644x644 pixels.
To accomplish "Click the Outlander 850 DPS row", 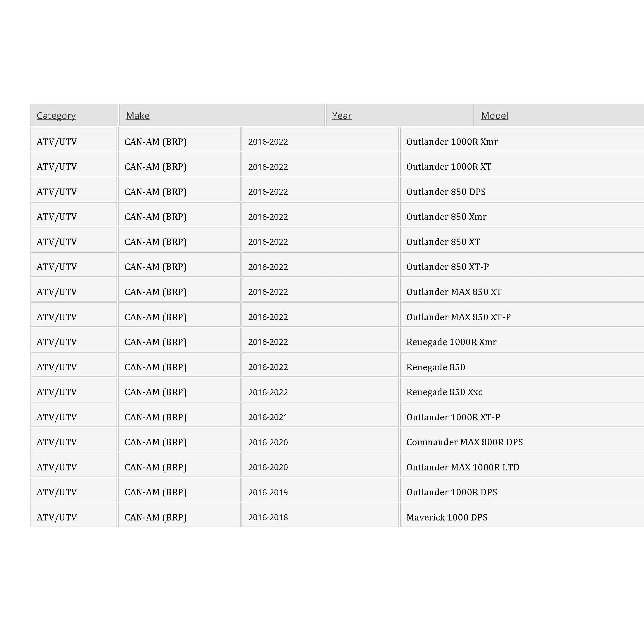I will 337,189.
